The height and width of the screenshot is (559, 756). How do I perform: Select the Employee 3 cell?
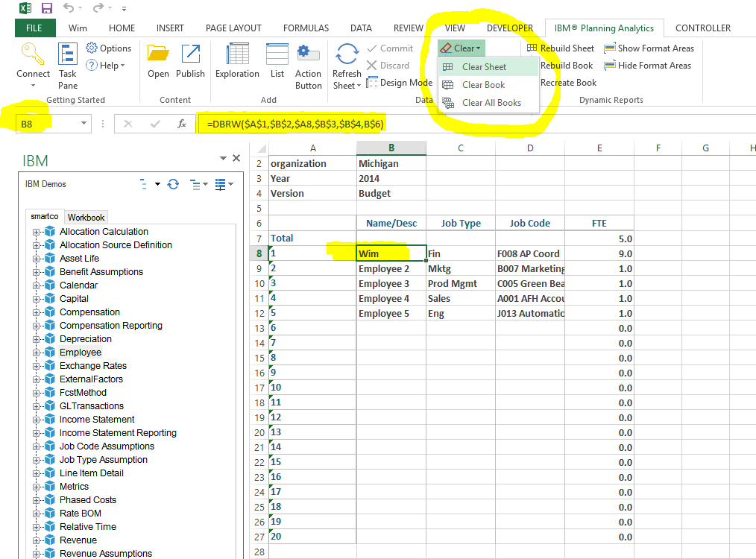click(391, 283)
